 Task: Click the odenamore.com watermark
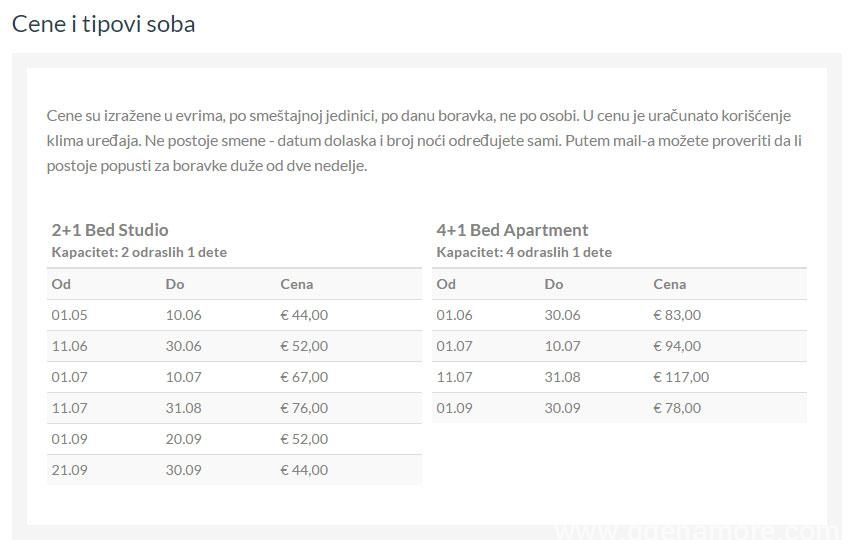(x=698, y=531)
